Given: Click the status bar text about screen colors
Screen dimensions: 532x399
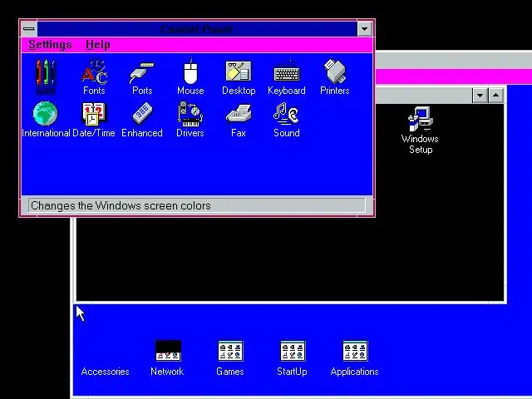Looking at the screenshot, I should point(121,205).
